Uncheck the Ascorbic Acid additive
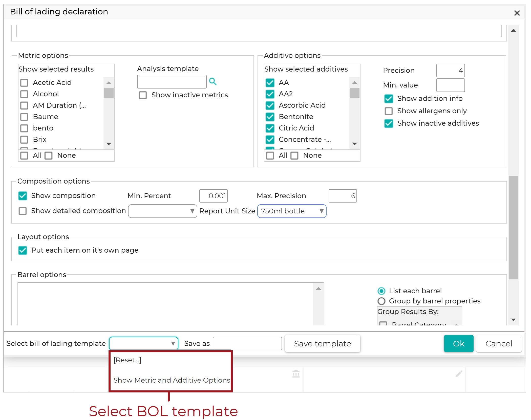The height and width of the screenshot is (420, 531). pyautogui.click(x=270, y=105)
